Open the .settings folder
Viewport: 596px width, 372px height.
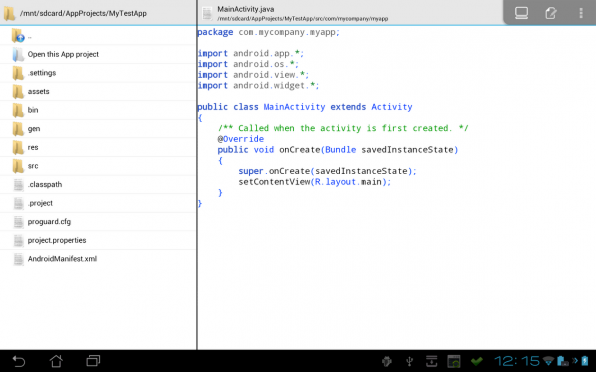[98, 73]
